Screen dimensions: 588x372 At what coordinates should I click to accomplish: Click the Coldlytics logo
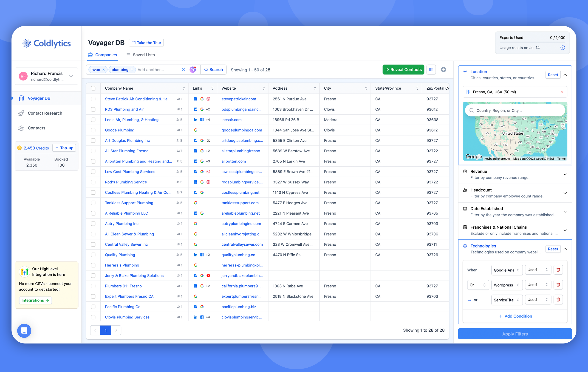(x=46, y=43)
